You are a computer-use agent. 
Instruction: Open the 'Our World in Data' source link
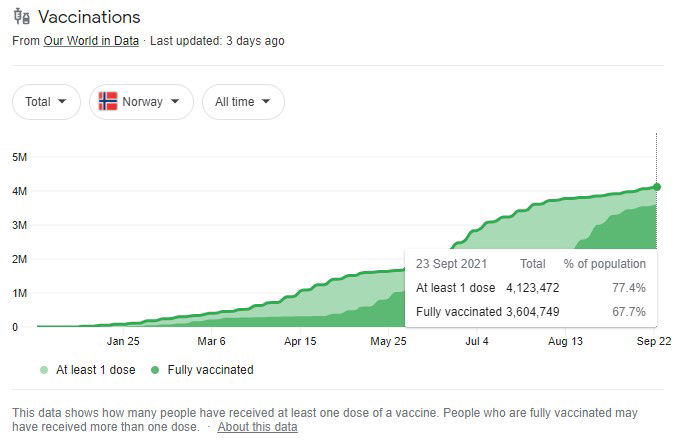point(91,41)
